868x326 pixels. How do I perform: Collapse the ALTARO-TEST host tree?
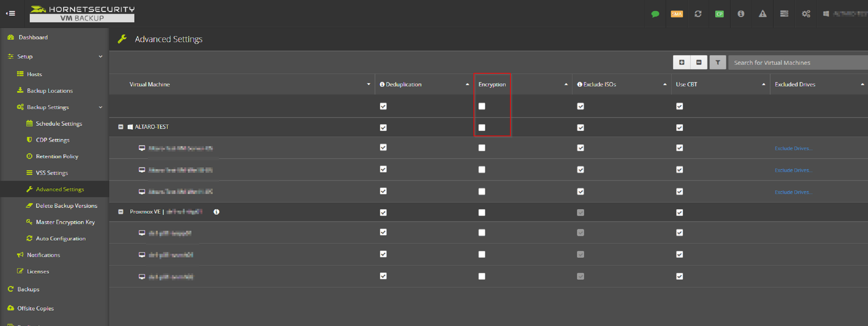pyautogui.click(x=121, y=127)
